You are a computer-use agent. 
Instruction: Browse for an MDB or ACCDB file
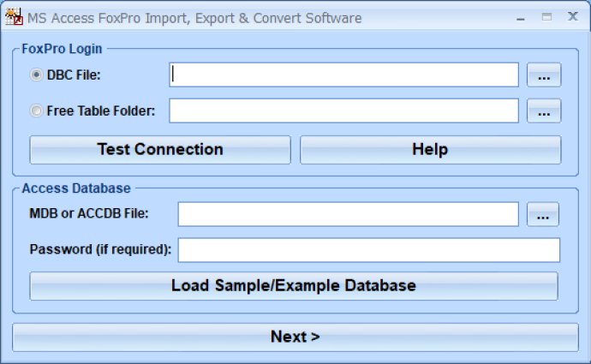[543, 214]
